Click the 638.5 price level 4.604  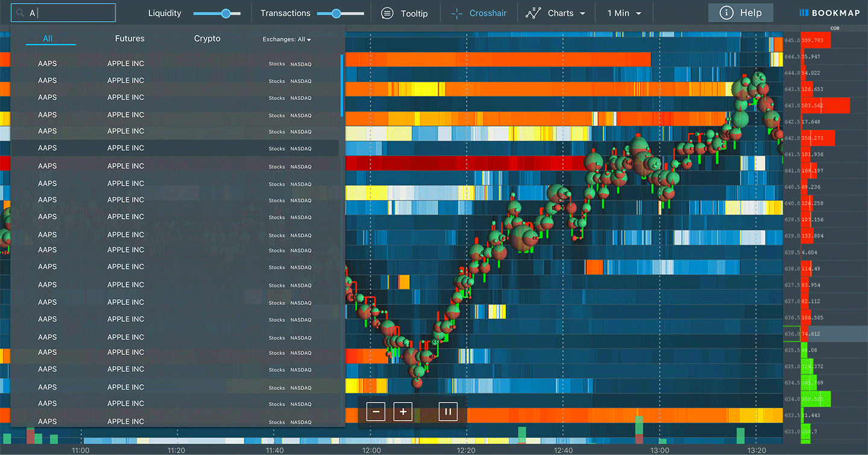[x=810, y=252]
